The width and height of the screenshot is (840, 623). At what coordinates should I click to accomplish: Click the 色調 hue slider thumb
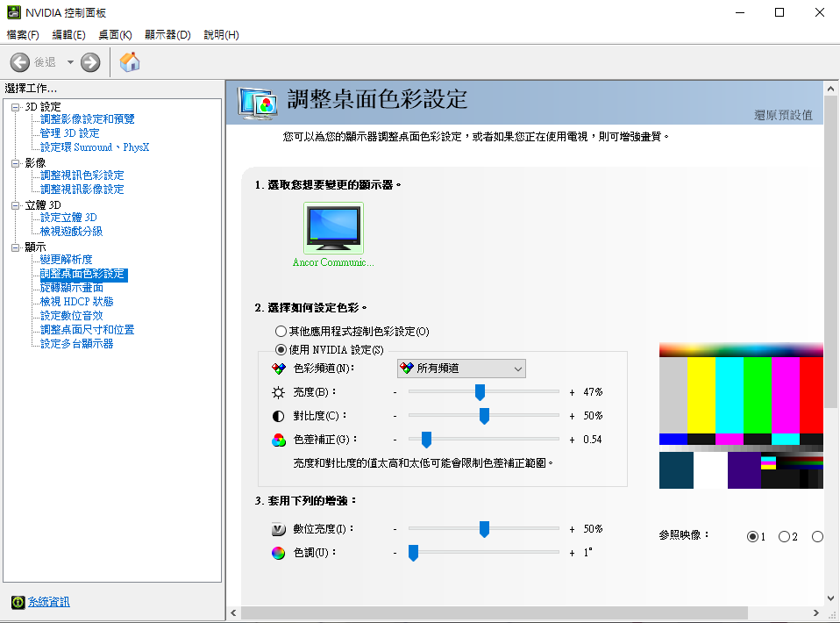pyautogui.click(x=414, y=553)
